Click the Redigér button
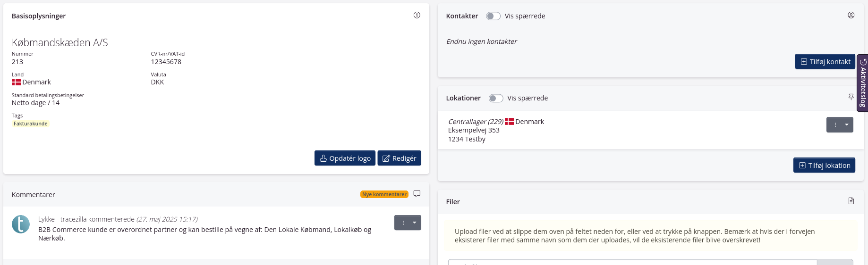The height and width of the screenshot is (265, 868). click(x=399, y=158)
